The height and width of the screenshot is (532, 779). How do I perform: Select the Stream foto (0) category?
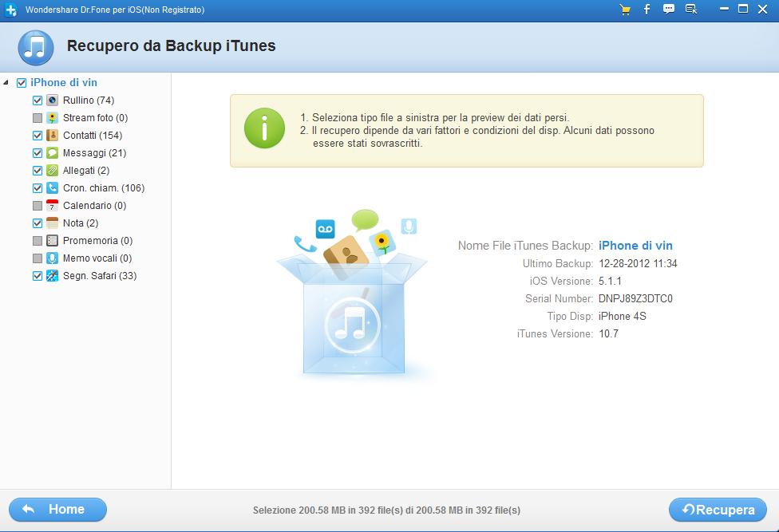pos(96,117)
